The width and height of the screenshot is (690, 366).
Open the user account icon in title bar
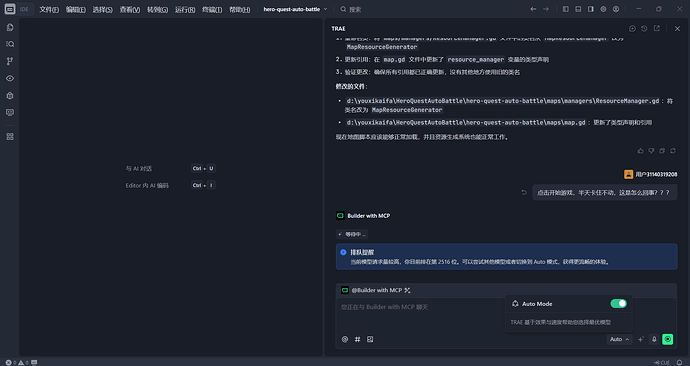(616, 9)
